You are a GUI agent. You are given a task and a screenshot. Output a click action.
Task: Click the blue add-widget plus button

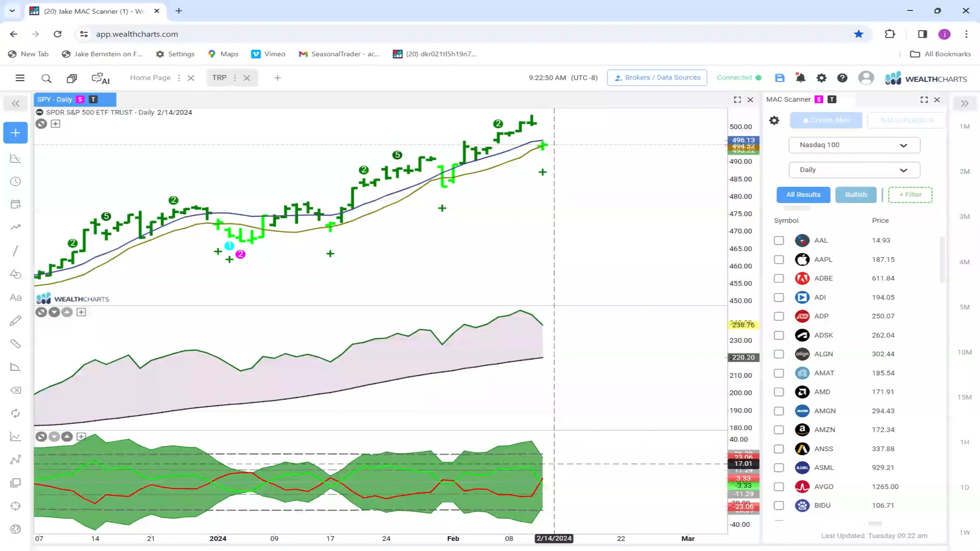coord(15,133)
